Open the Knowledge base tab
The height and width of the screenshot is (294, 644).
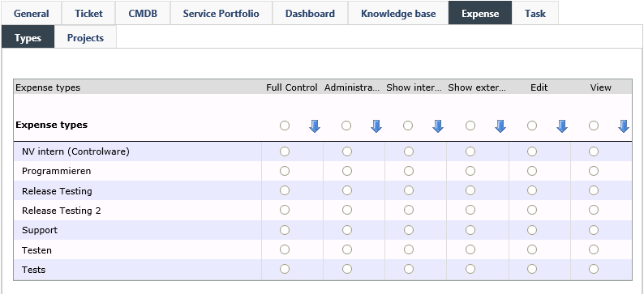tap(398, 14)
